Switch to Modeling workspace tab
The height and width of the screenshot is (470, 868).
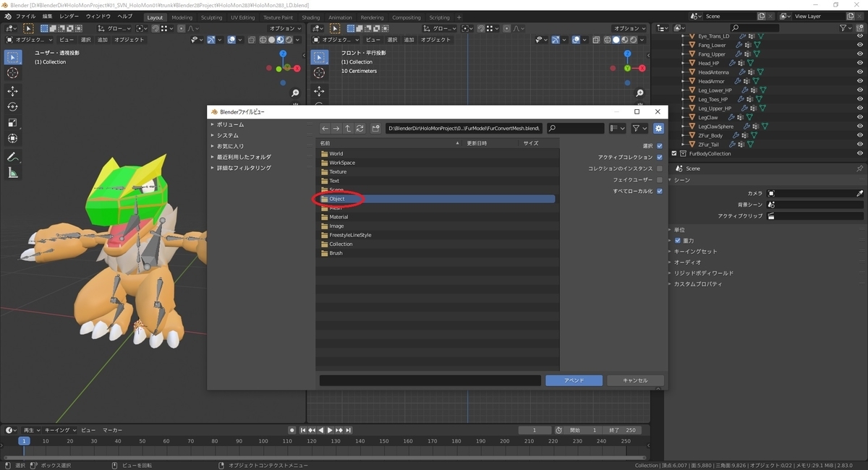(182, 17)
